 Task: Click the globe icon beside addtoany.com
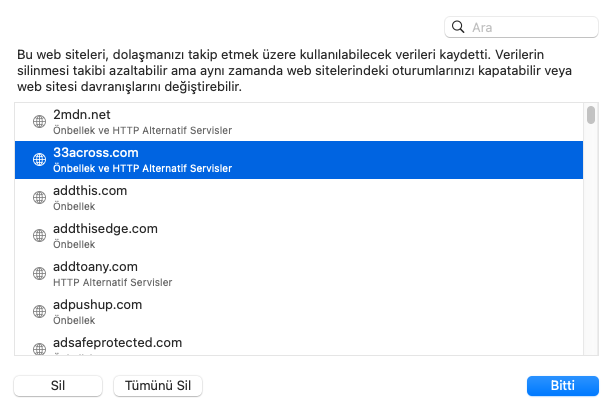pos(40,273)
